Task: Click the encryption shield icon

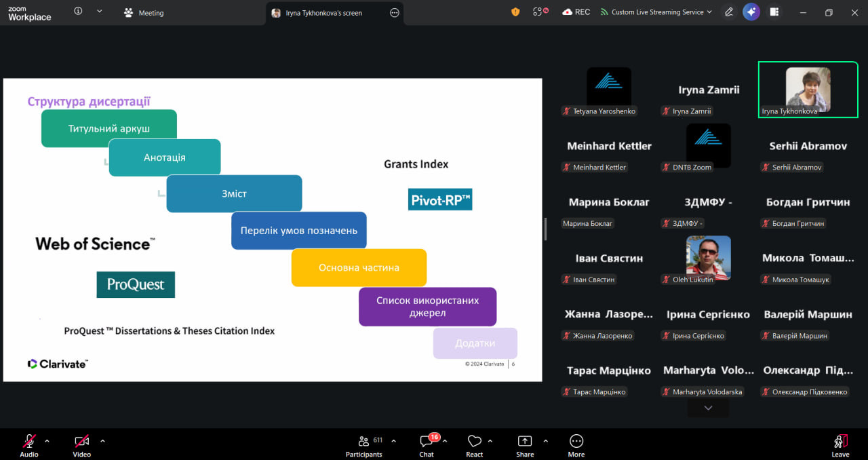Action: click(x=515, y=12)
